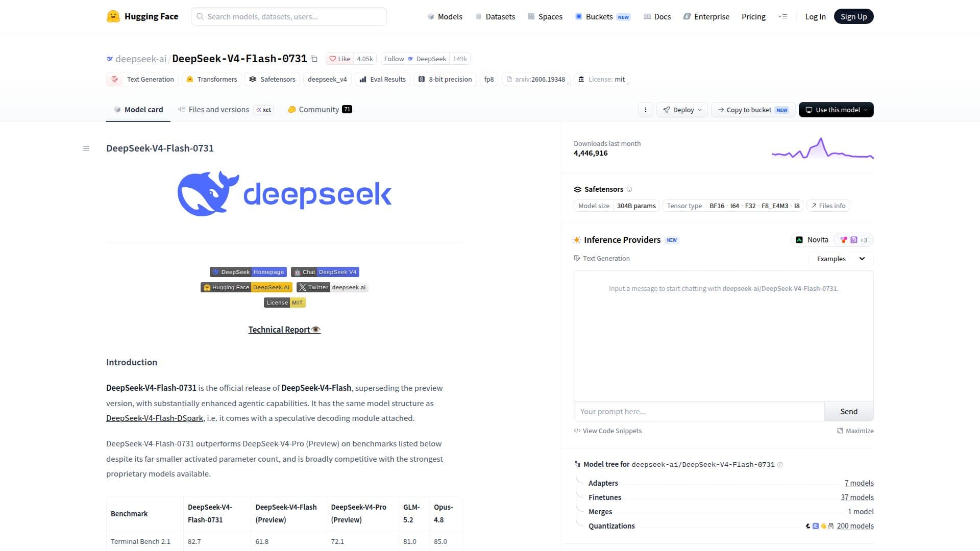
Task: Click the search models input field
Action: coord(289,17)
